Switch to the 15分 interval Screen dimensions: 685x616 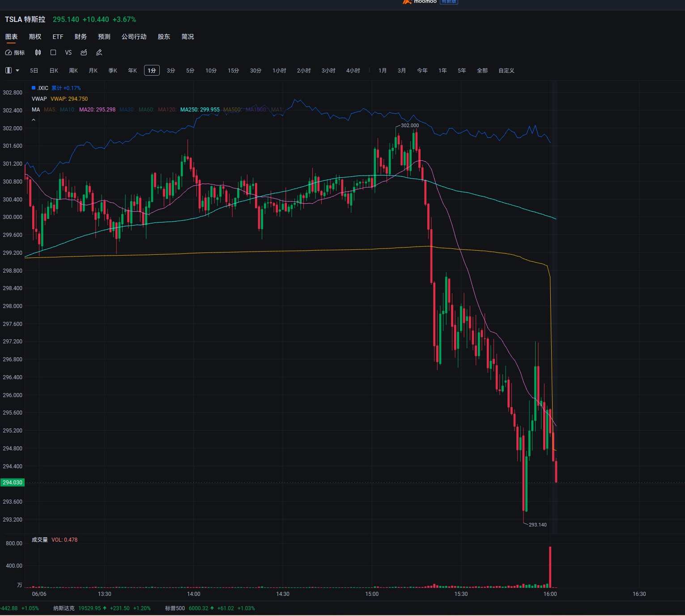coord(234,71)
